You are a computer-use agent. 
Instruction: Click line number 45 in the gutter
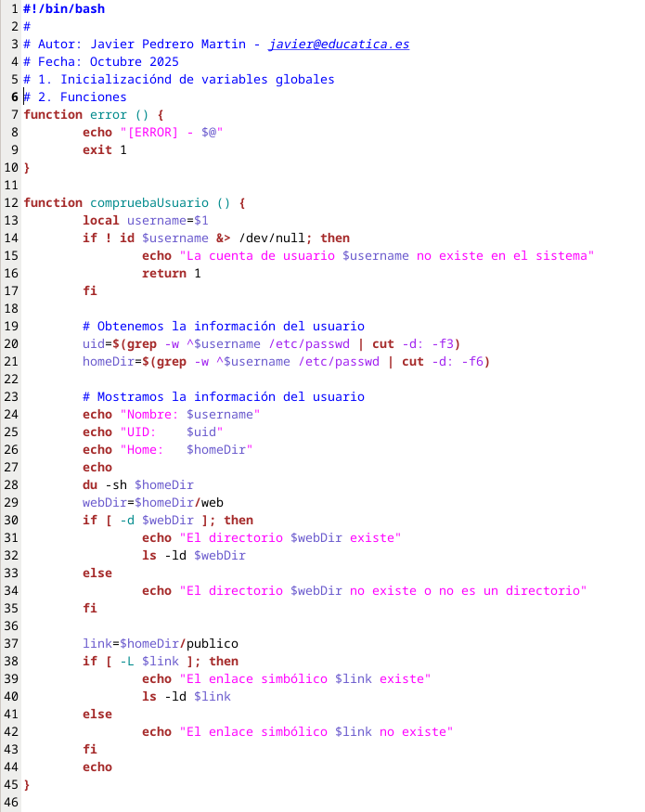(x=11, y=784)
